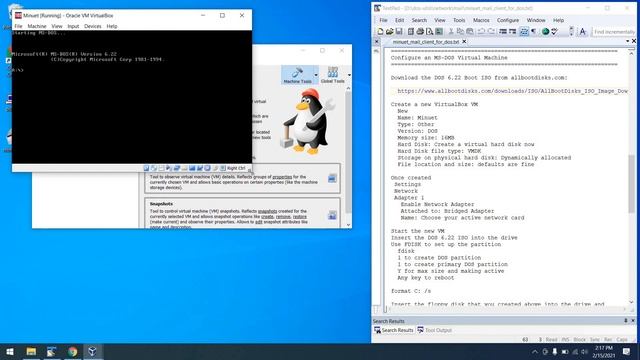The image size is (640, 360).
Task: Click the volume speaker icon in system tray
Action: [584, 352]
